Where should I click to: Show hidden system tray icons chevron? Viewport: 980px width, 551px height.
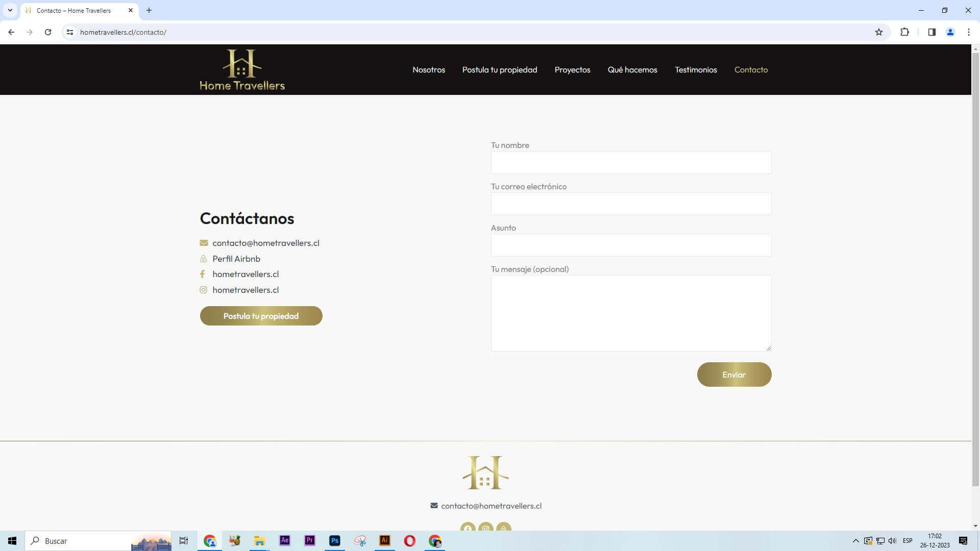coord(855,541)
